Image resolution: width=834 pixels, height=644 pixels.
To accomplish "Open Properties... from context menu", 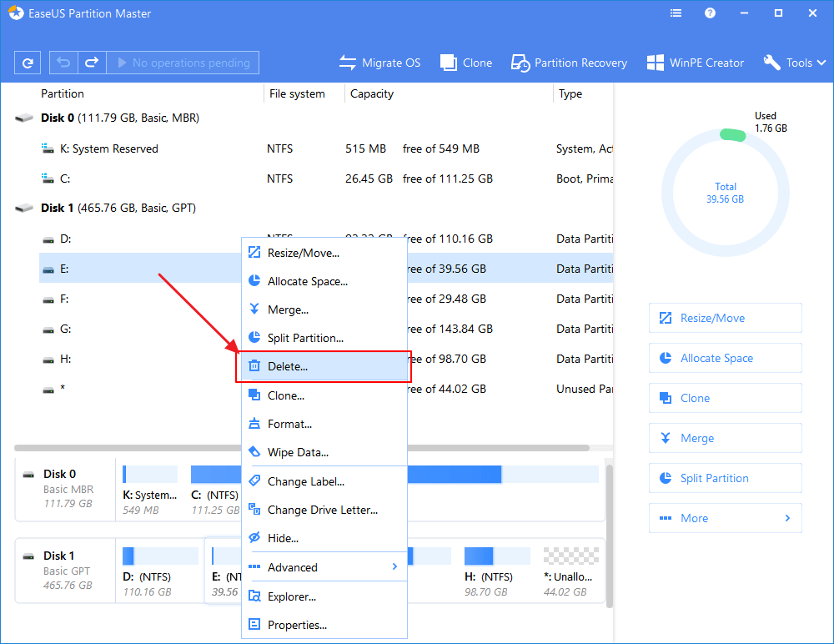I will [x=324, y=625].
